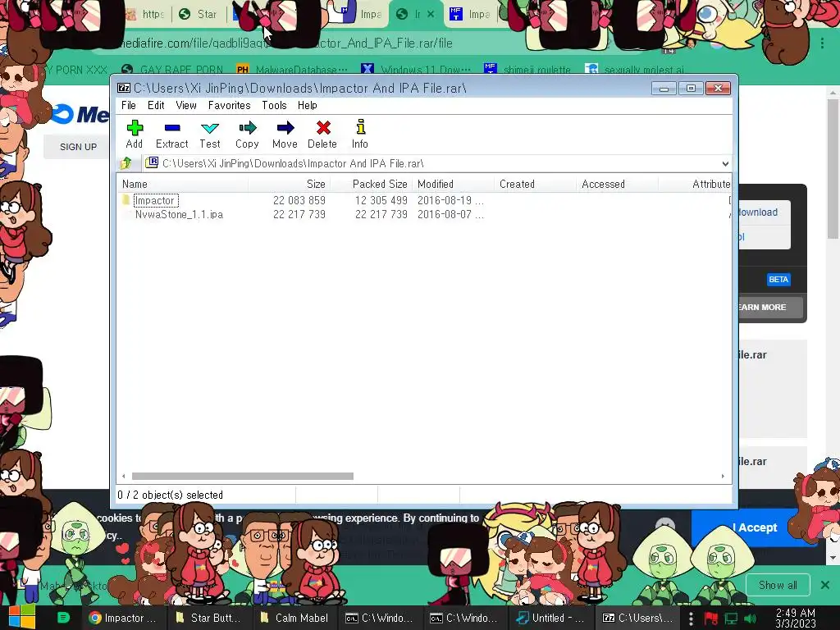
Task: Open Chrome's three-dot menu
Action: pyautogui.click(x=822, y=43)
